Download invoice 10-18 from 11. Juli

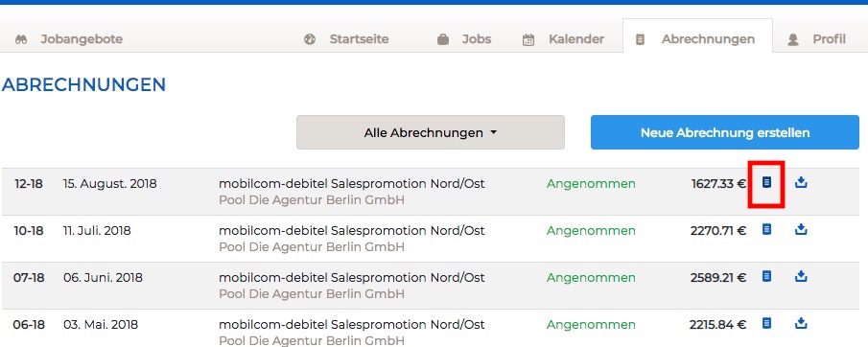801,229
